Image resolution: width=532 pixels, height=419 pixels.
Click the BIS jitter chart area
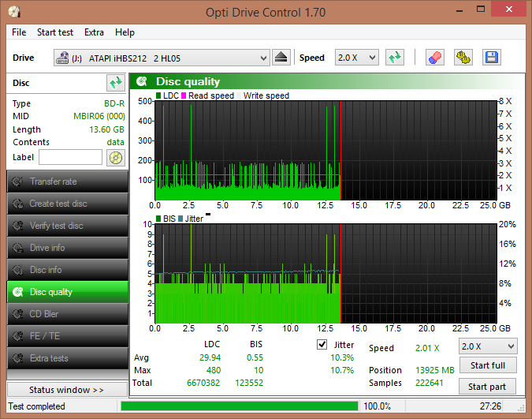coord(326,274)
